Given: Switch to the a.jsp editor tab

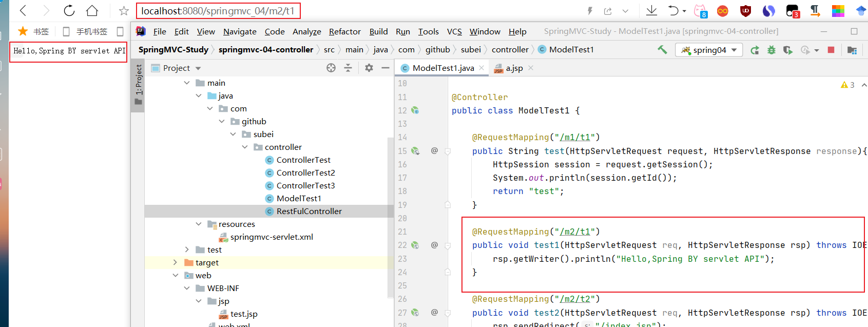Looking at the screenshot, I should pyautogui.click(x=514, y=68).
